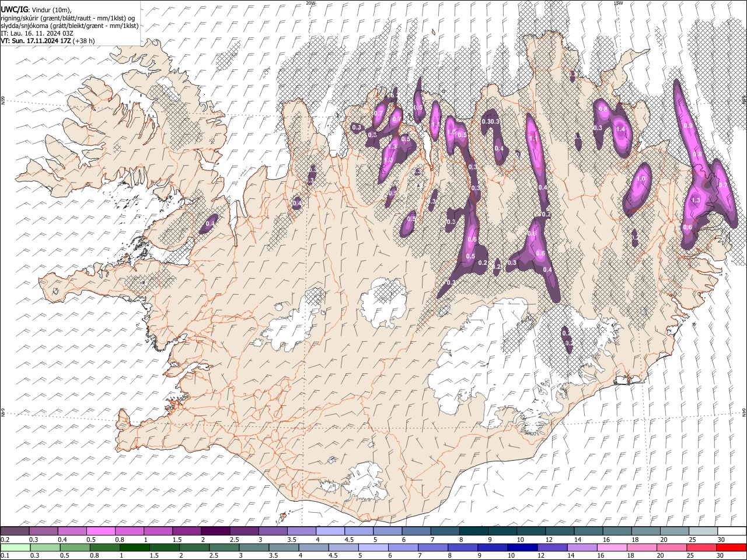The width and height of the screenshot is (747, 560).
Task: Select the dark teal 8 snow legend swatch
Action: tap(473, 531)
